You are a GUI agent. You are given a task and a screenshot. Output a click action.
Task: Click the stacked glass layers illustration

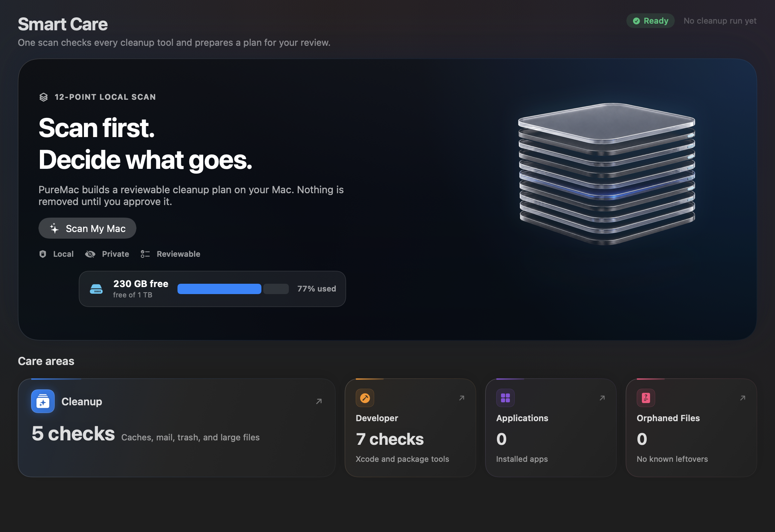[x=607, y=174]
